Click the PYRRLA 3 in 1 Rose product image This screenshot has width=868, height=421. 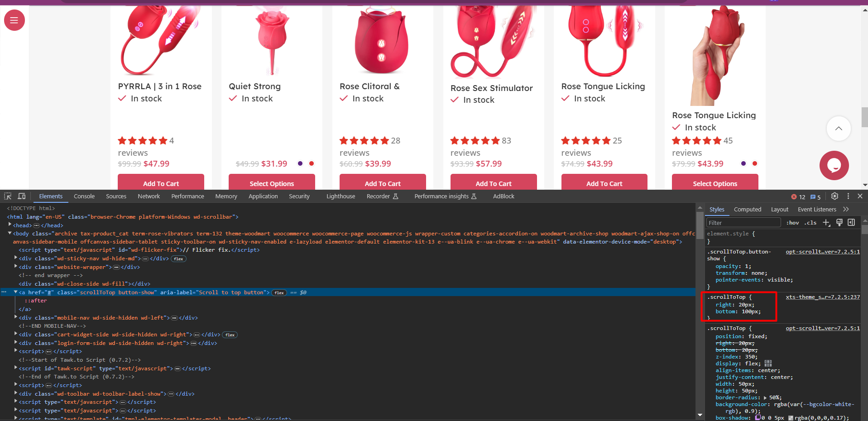tap(161, 41)
